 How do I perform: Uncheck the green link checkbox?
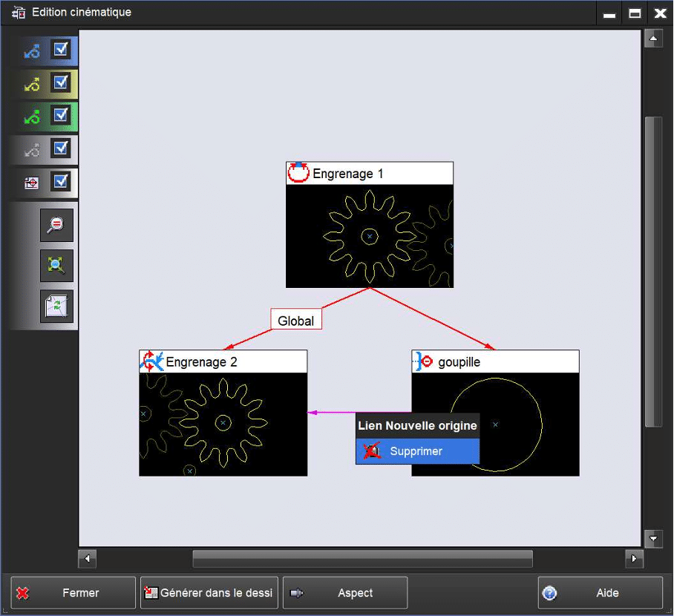(61, 115)
